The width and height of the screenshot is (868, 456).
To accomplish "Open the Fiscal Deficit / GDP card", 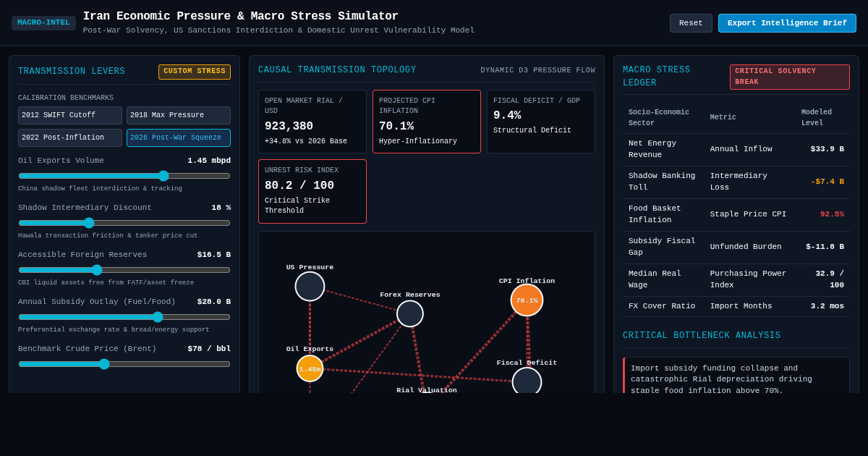I will [541, 122].
